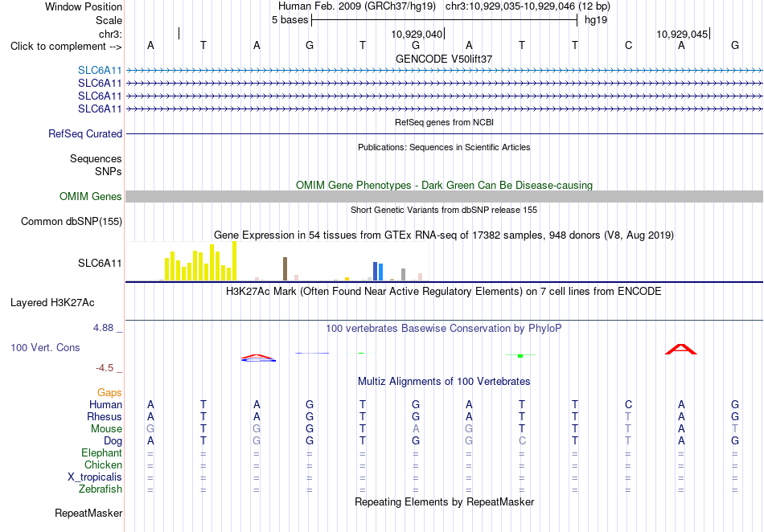Viewport: 764px width, 532px height.
Task: Click the Rhesus species label
Action: 105,417
